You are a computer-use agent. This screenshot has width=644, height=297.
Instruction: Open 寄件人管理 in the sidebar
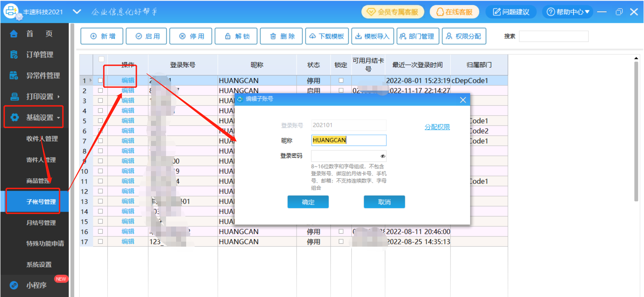pos(41,160)
